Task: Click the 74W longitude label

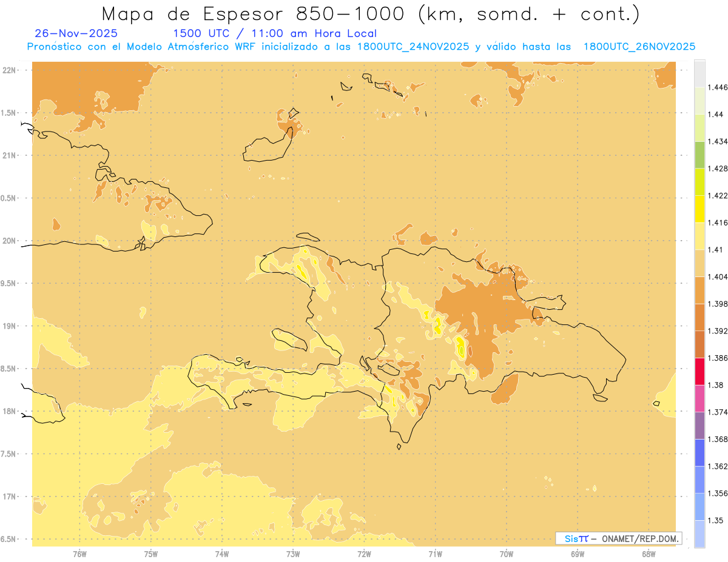Action: point(222,554)
